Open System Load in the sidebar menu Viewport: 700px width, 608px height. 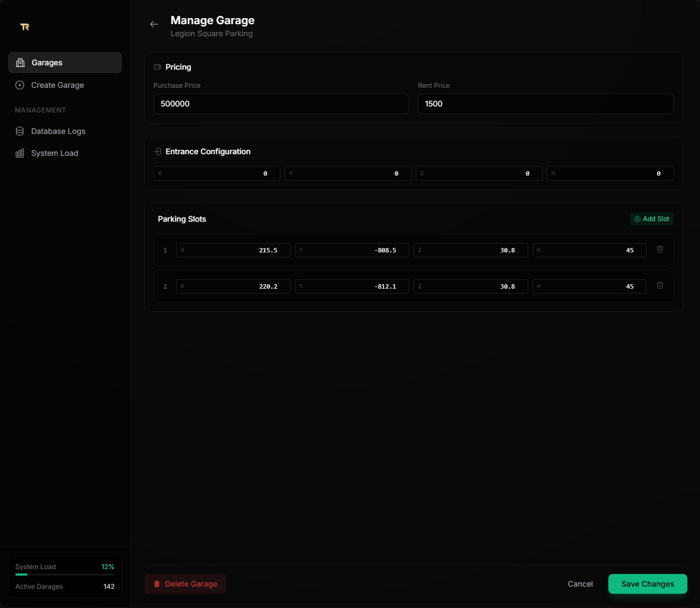point(65,153)
